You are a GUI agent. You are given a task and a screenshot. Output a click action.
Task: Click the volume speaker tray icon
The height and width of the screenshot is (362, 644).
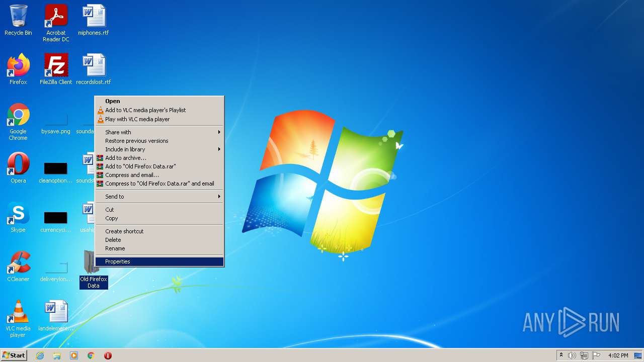click(x=572, y=355)
